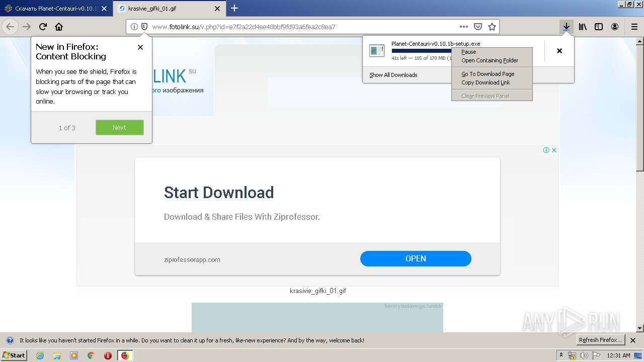Screen dimensions: 644x362
Task: Close the advertisement with the X
Action: (554, 150)
